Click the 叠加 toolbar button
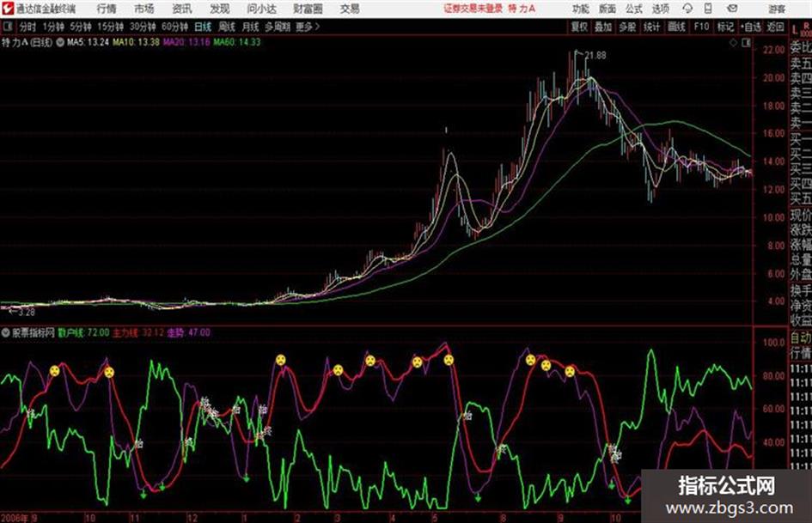 pos(603,27)
